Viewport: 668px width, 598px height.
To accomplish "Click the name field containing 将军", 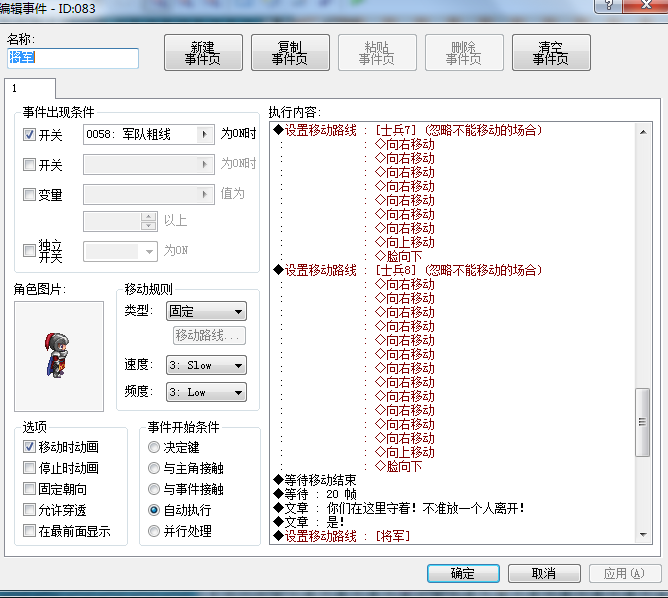I will pyautogui.click(x=73, y=58).
